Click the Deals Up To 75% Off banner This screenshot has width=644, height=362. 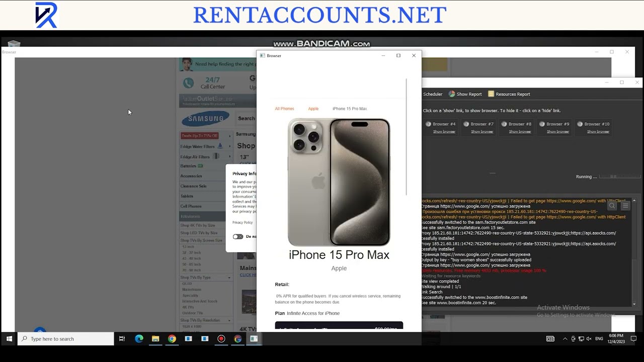200,136
